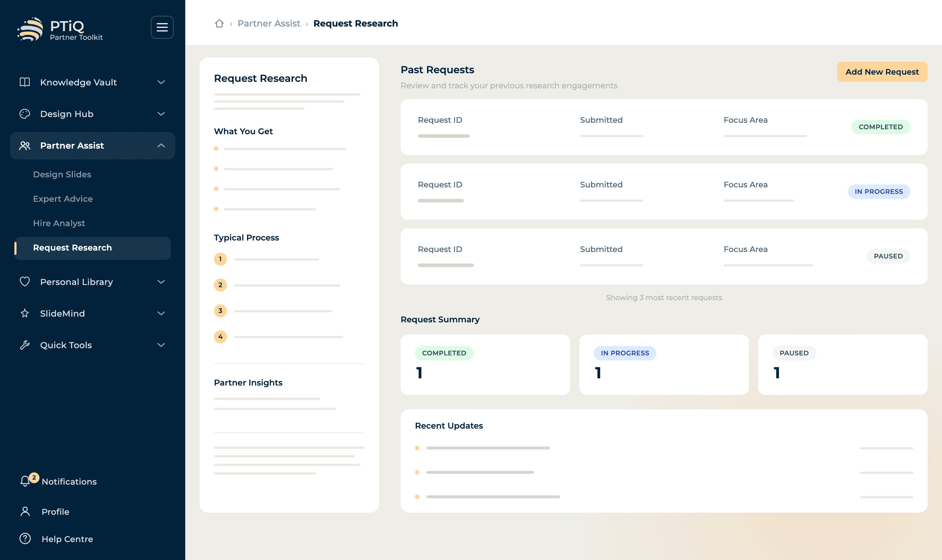
Task: Click 'Showing 3 most recent requests' text
Action: [664, 297]
